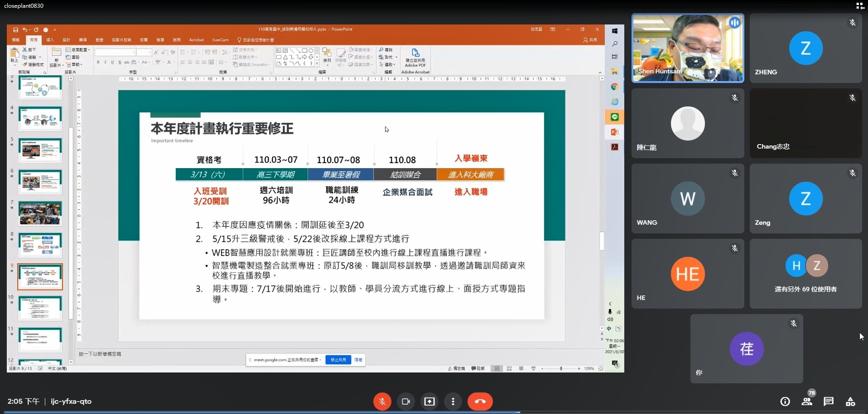The image size is (868, 414).
Task: Click the blue 停止共用 stop sharing button
Action: pyautogui.click(x=338, y=360)
